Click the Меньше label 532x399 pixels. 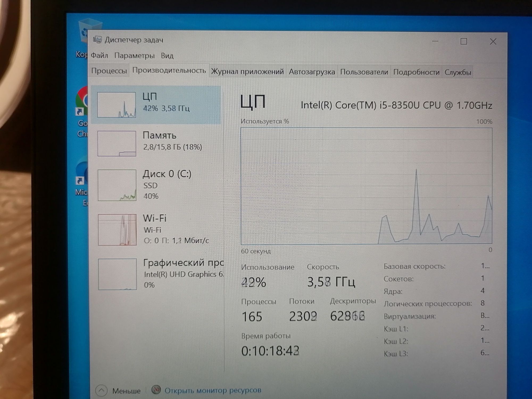(x=126, y=391)
